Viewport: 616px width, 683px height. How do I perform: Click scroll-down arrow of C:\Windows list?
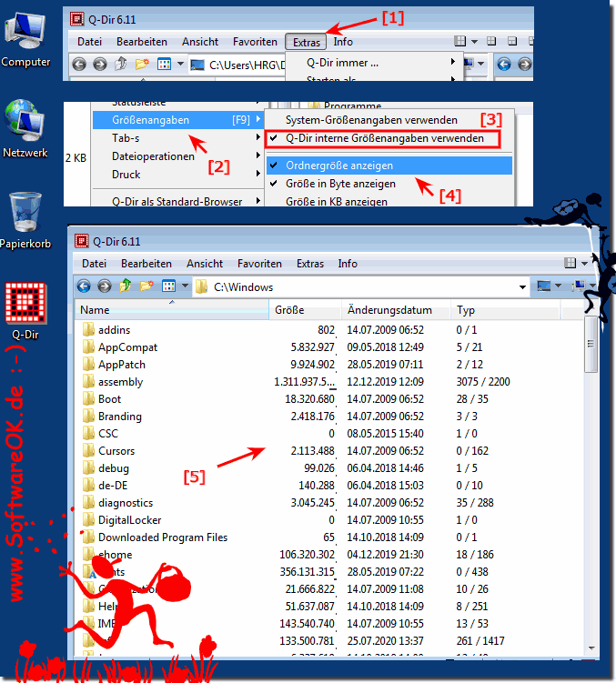(x=591, y=648)
